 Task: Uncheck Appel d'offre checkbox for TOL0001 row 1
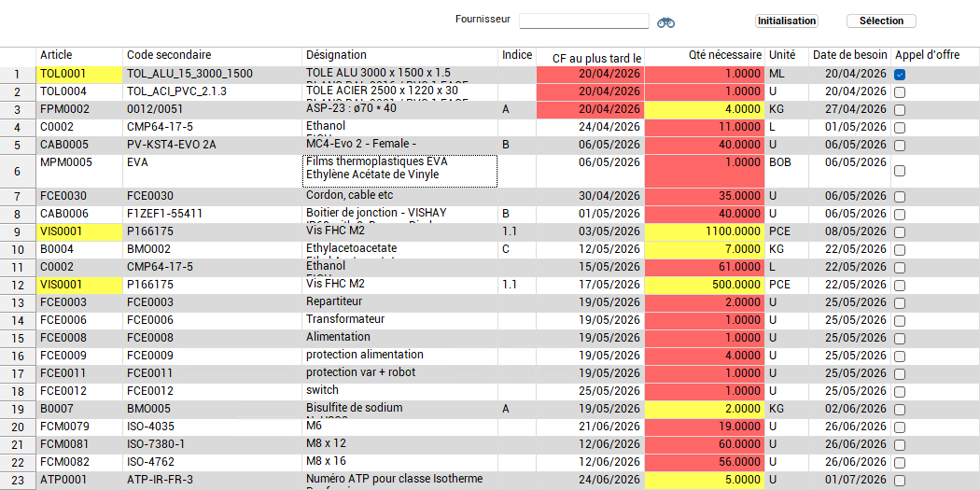pos(900,74)
